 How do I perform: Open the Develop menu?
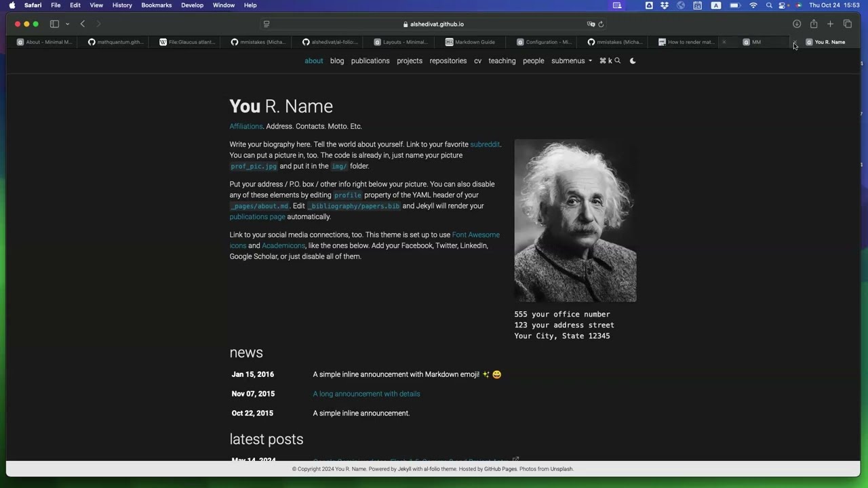[192, 5]
